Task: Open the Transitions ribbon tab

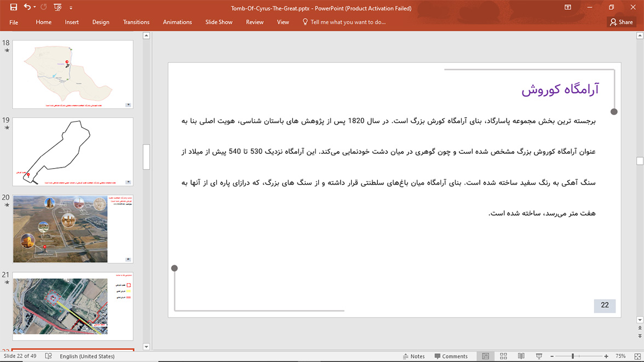Action: click(136, 22)
